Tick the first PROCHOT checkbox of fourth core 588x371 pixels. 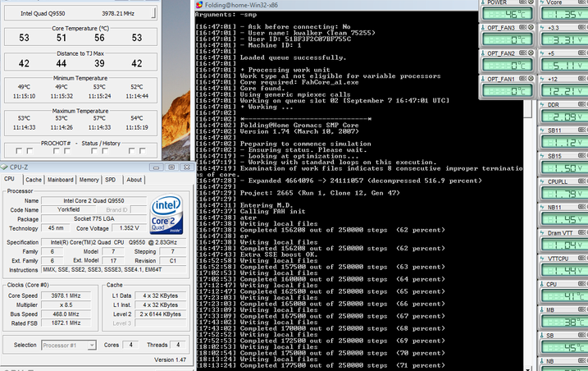pos(132,151)
